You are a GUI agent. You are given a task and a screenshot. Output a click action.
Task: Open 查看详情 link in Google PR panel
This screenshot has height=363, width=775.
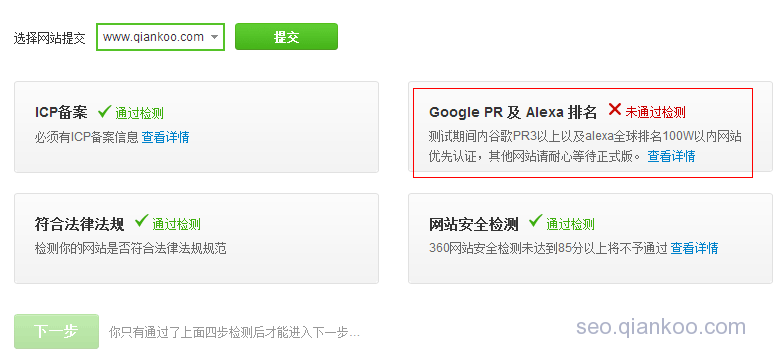671,156
